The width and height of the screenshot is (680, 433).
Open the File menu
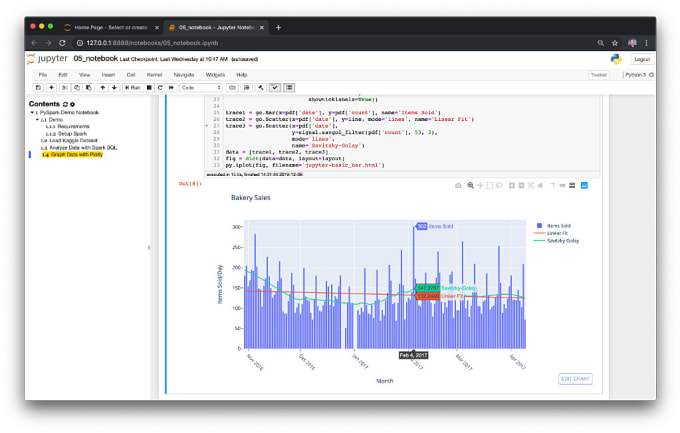[x=42, y=75]
